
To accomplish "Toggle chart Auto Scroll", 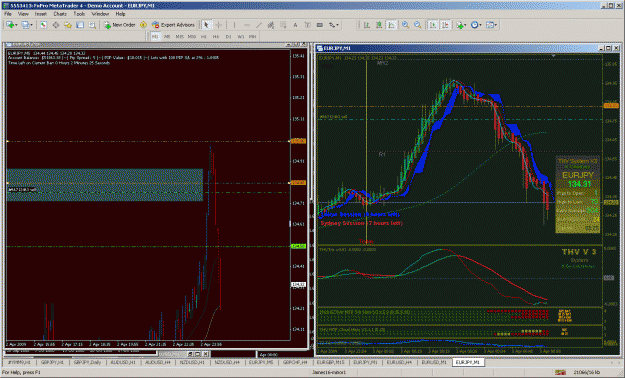I will [x=433, y=25].
